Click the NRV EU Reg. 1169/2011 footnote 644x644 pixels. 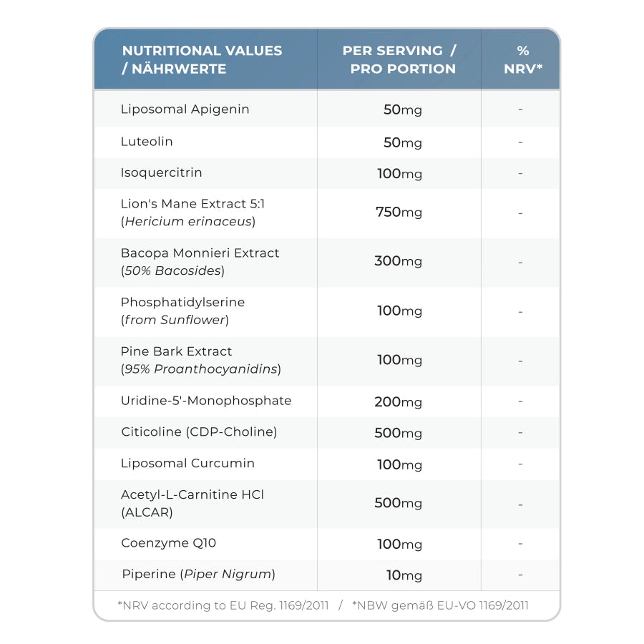pos(223,605)
